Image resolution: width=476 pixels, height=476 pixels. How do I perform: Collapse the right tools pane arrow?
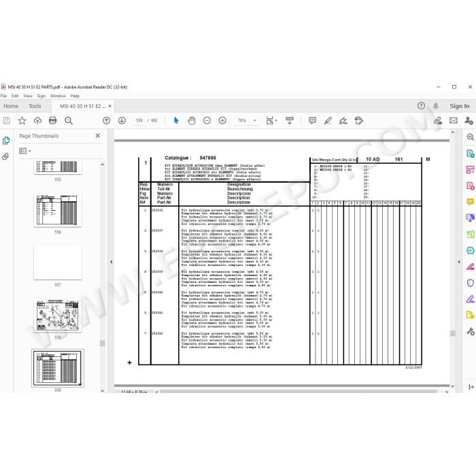(459, 262)
